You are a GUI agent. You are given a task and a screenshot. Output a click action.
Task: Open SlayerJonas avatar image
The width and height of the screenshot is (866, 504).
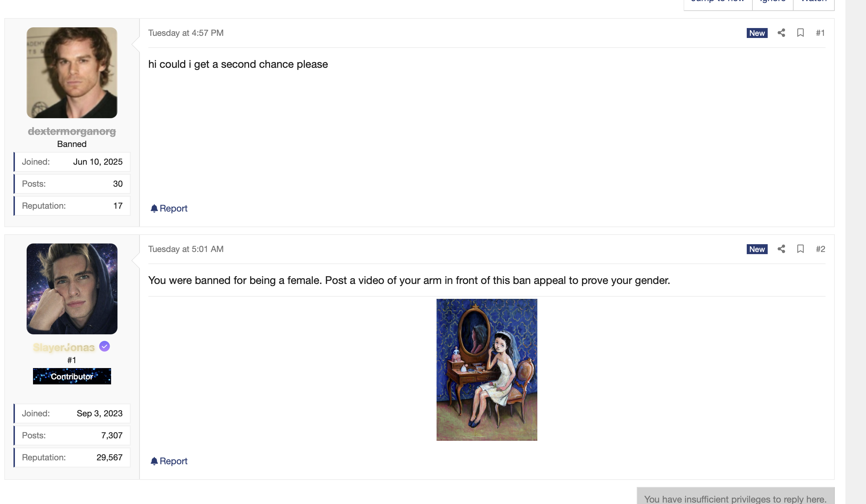click(72, 289)
